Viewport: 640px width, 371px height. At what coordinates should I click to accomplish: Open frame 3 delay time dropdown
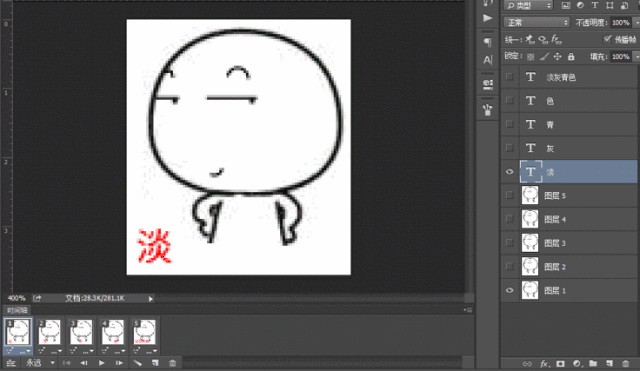(x=91, y=351)
